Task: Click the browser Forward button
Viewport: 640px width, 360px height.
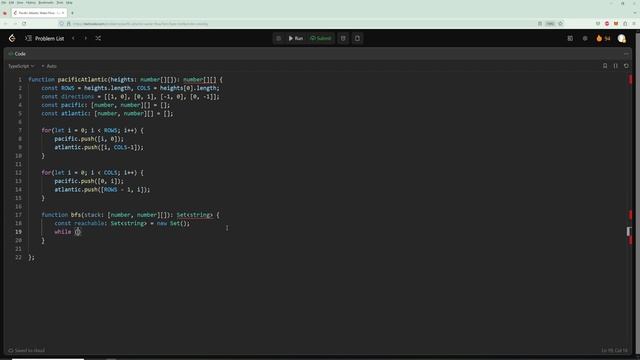Action: click(x=15, y=24)
